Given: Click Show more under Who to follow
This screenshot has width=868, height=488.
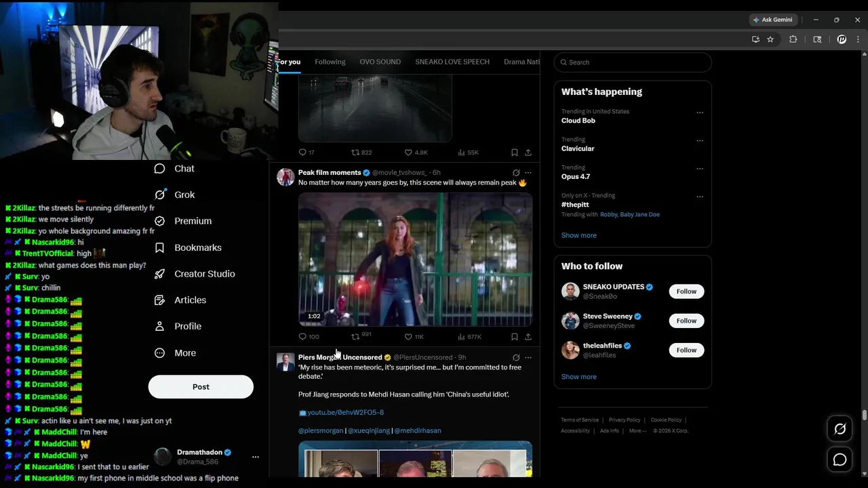Looking at the screenshot, I should [x=579, y=377].
